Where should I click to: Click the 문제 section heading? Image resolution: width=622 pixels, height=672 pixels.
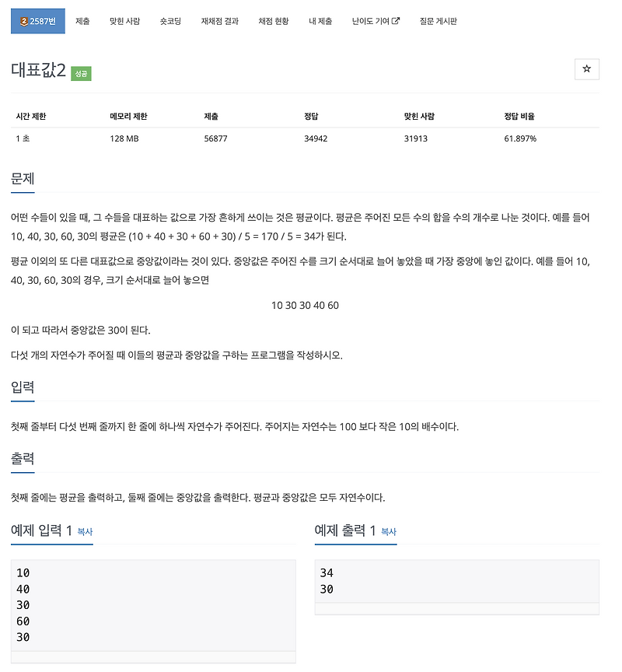tap(21, 177)
